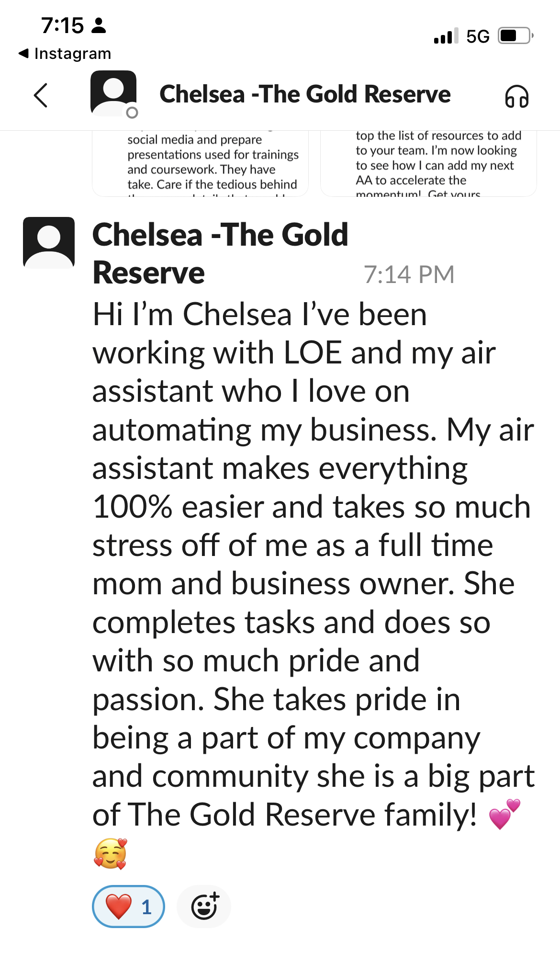Add a reaction with the emoji-plus icon

tap(204, 906)
